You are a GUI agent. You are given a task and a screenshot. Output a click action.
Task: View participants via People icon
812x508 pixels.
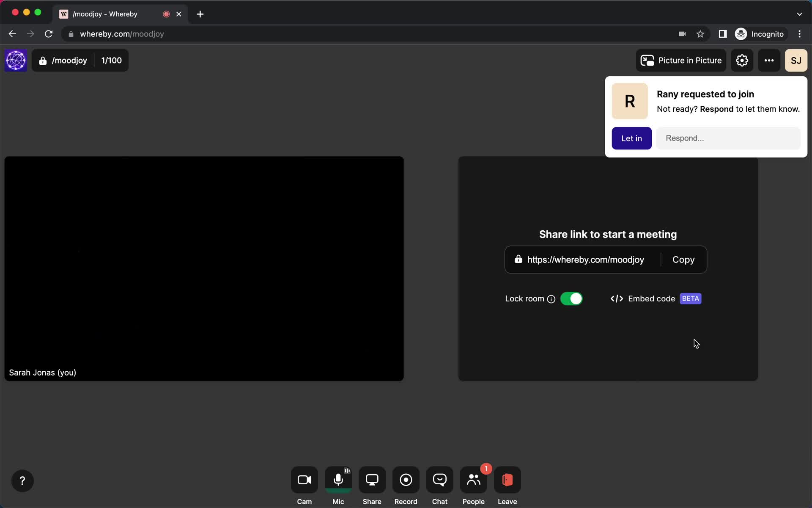474,480
